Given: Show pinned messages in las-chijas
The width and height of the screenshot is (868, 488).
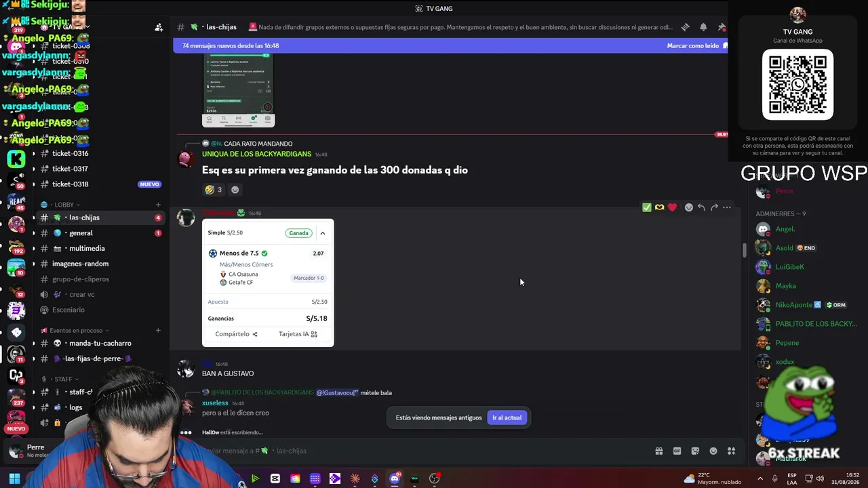Looking at the screenshot, I should (x=722, y=27).
